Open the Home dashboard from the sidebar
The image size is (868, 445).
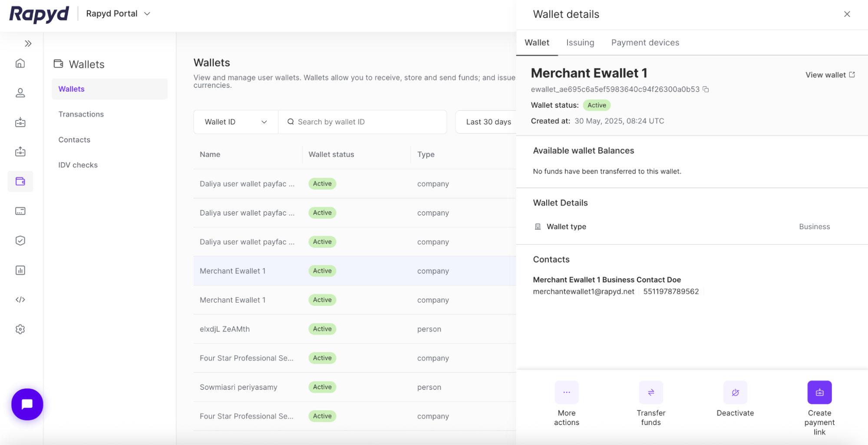[20, 63]
